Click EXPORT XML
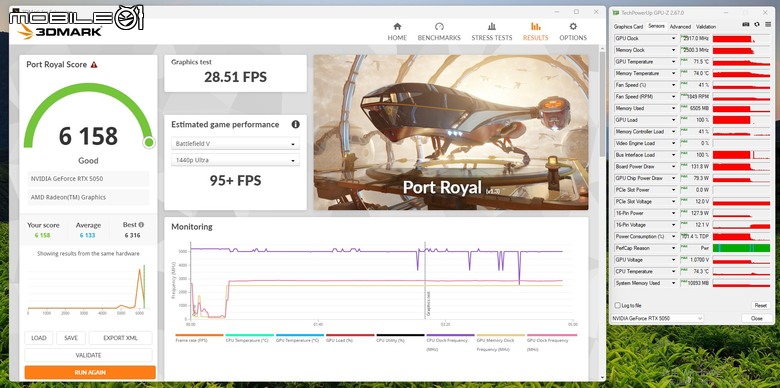This screenshot has height=388, width=780. 120,338
